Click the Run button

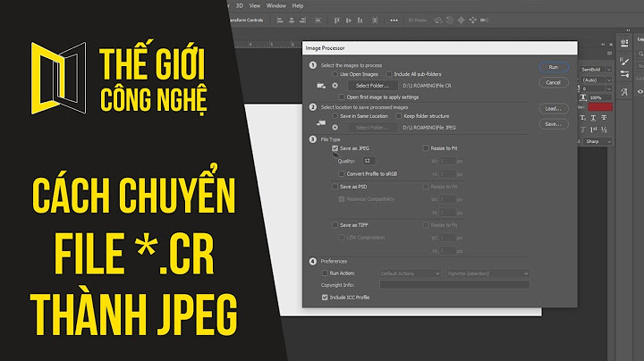tap(554, 67)
